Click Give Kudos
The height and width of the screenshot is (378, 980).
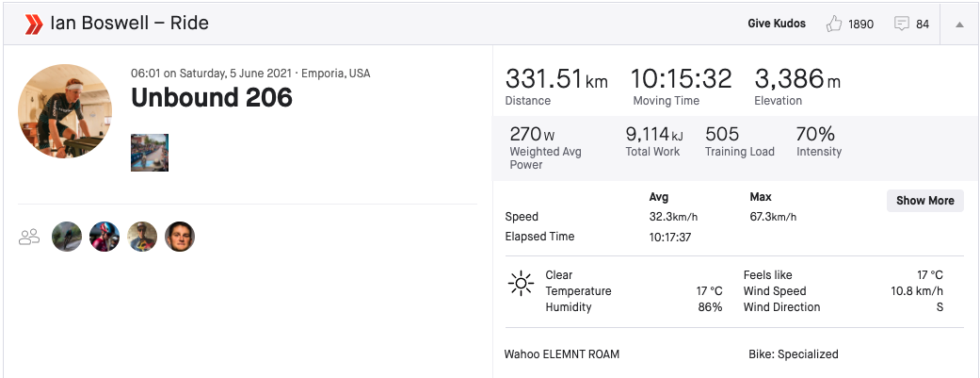(x=777, y=24)
